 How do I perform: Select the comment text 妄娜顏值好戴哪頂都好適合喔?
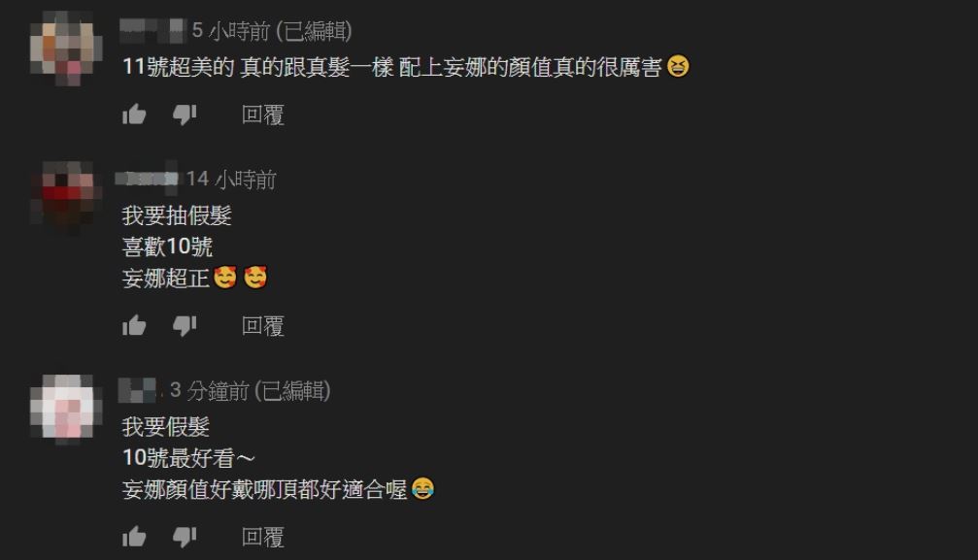tap(264, 489)
